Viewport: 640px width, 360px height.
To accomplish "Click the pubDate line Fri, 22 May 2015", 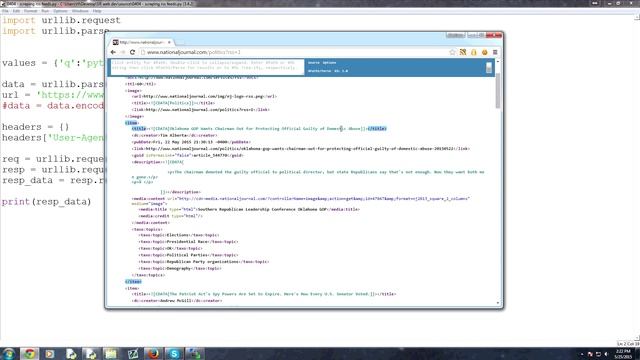I will [191, 142].
